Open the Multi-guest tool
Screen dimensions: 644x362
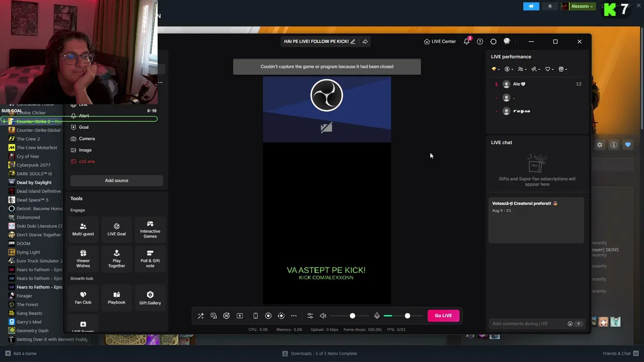[x=83, y=230]
